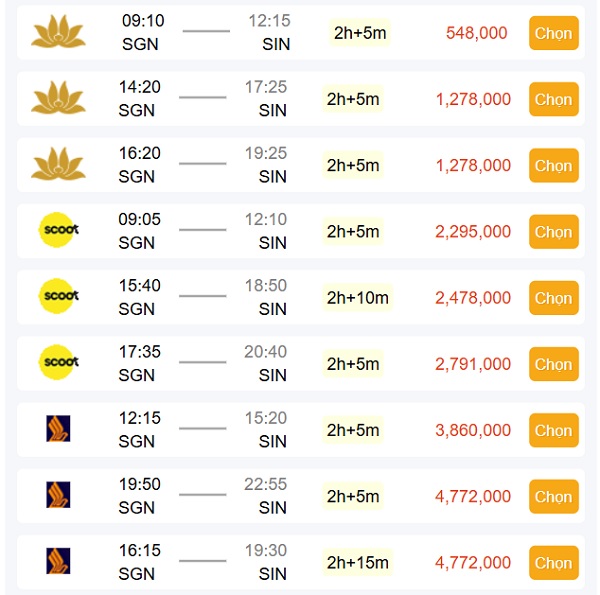The height and width of the screenshot is (595, 600).
Task: Pick the 19:50 flight Chọn button
Action: [553, 497]
